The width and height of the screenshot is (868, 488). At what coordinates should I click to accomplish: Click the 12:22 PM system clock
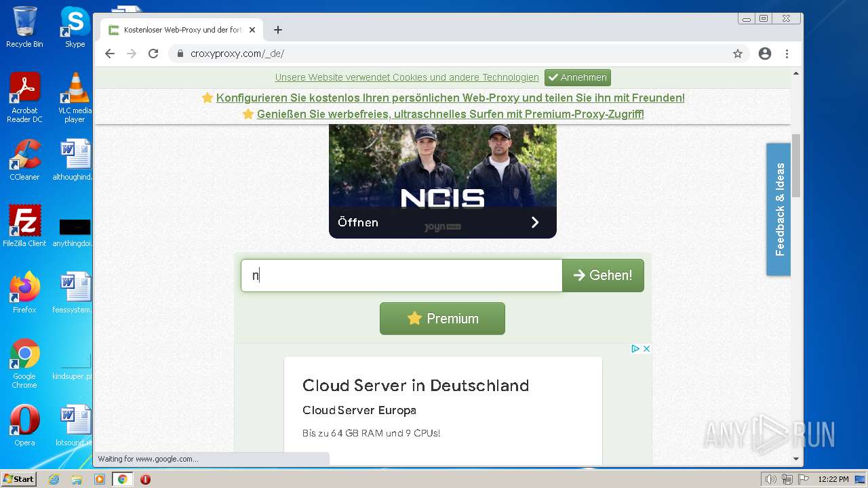(x=833, y=479)
